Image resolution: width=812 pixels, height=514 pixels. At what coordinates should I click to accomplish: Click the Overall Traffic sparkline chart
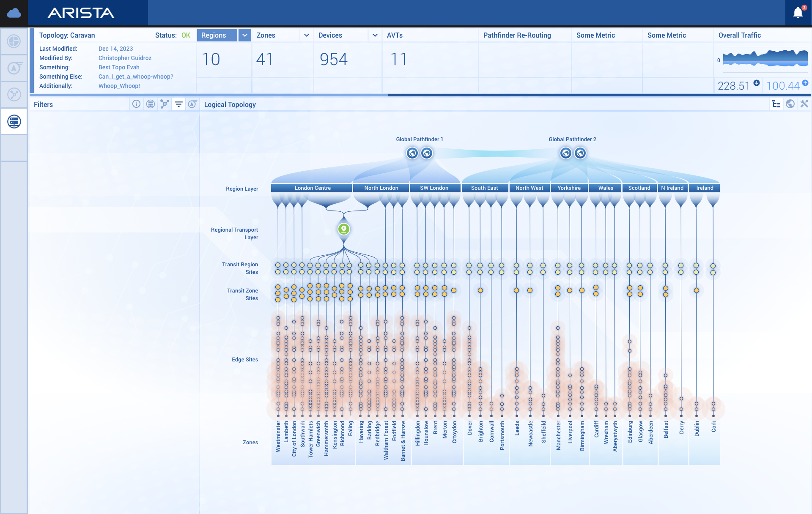click(765, 58)
